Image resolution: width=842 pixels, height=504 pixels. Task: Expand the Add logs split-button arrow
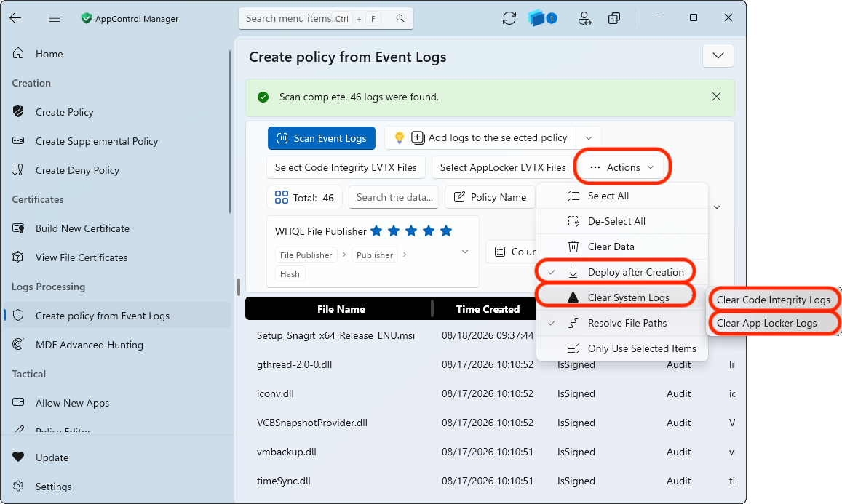[589, 138]
